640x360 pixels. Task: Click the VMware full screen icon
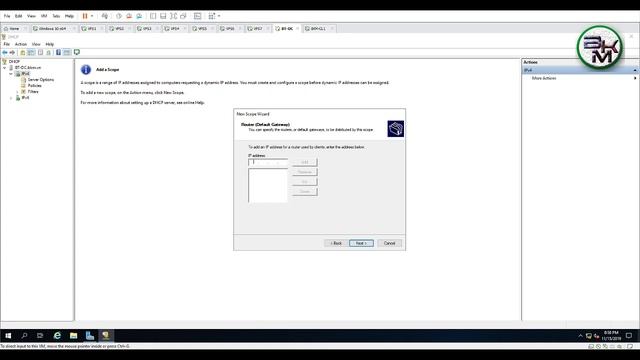coord(173,16)
